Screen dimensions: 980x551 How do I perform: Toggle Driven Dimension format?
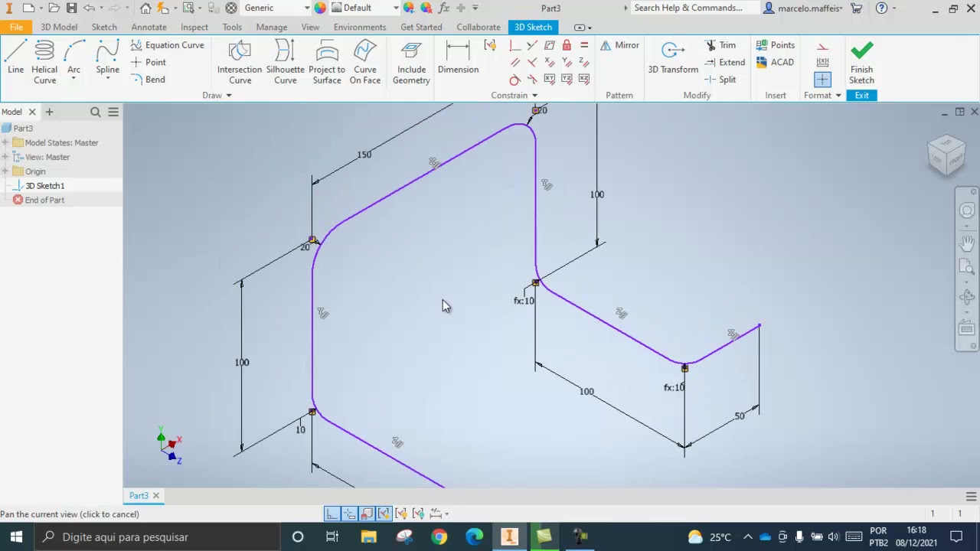pos(822,62)
